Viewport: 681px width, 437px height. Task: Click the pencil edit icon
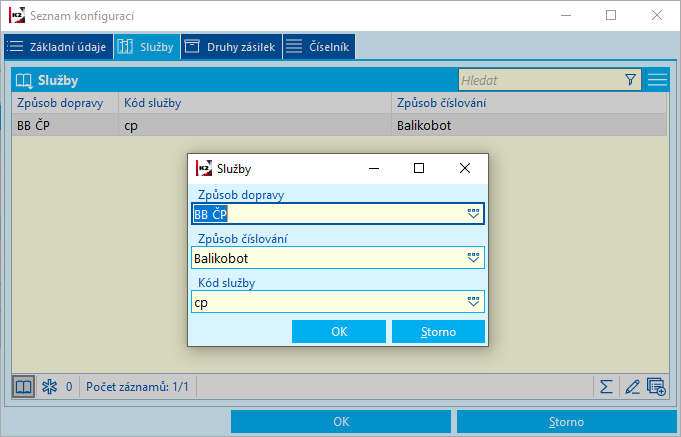coord(632,387)
